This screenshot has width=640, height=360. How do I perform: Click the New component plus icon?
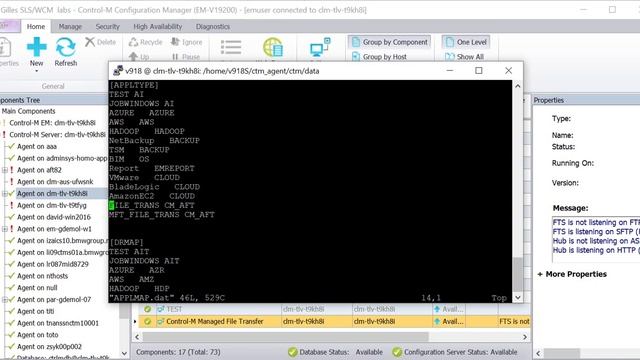point(36,47)
